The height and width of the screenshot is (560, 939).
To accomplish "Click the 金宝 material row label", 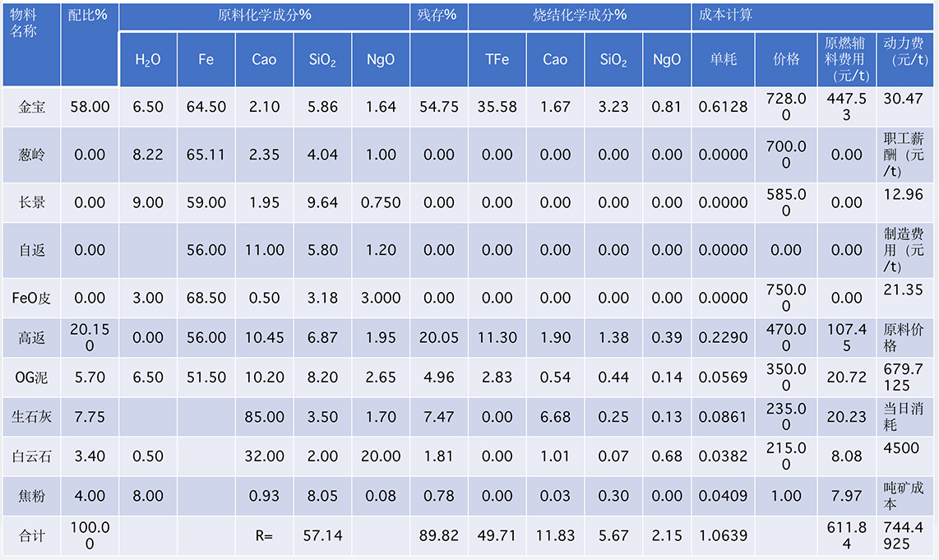I will [x=31, y=107].
